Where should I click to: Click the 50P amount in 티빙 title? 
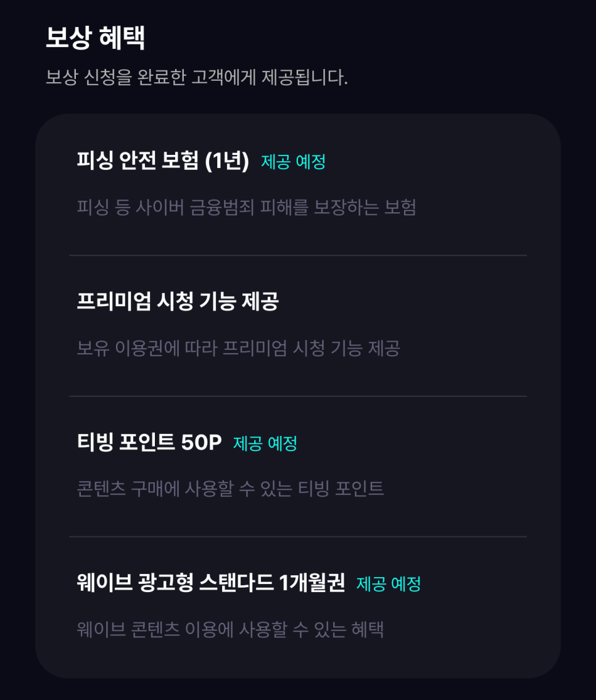point(201,443)
